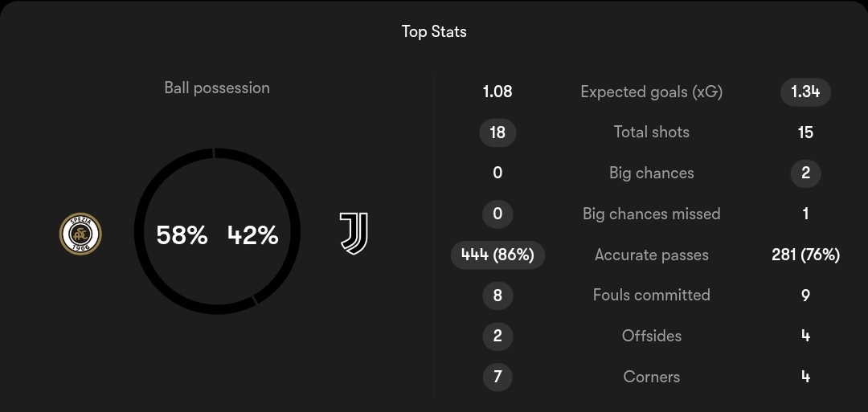Click the Ball possession label

(217, 88)
